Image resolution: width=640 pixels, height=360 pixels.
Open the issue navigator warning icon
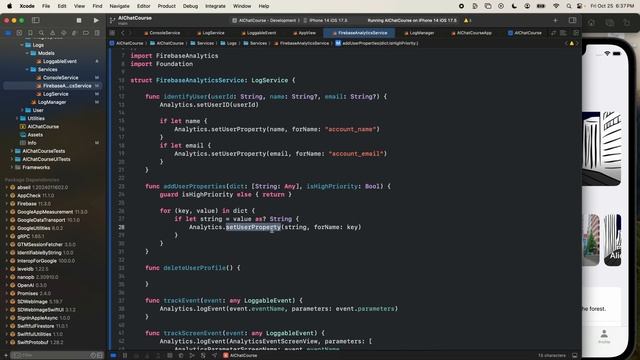click(52, 33)
